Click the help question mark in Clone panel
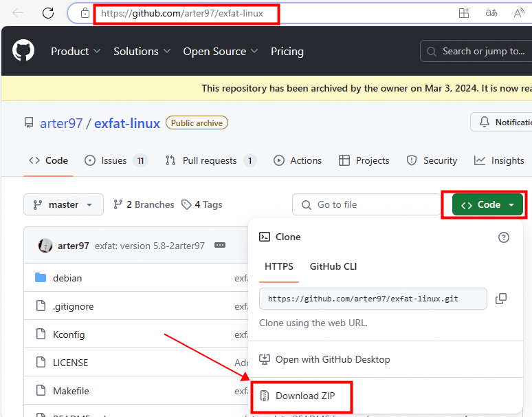Viewport: 532px width, 417px height. (504, 237)
